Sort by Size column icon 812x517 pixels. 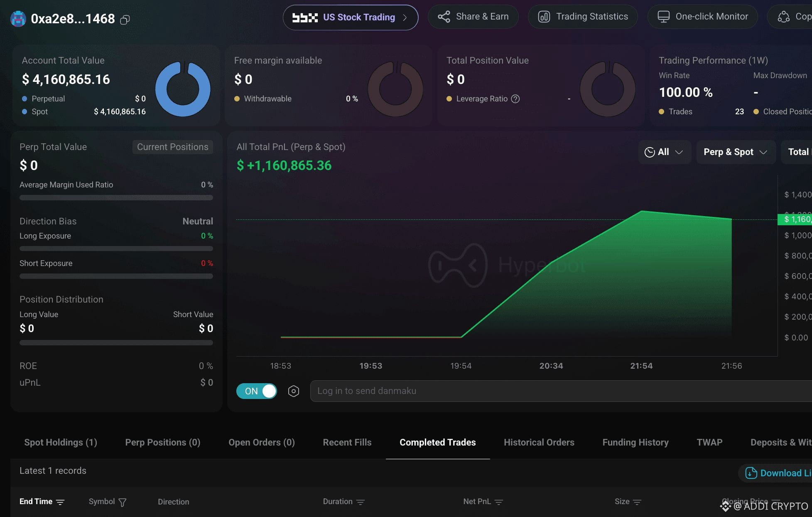coord(637,502)
